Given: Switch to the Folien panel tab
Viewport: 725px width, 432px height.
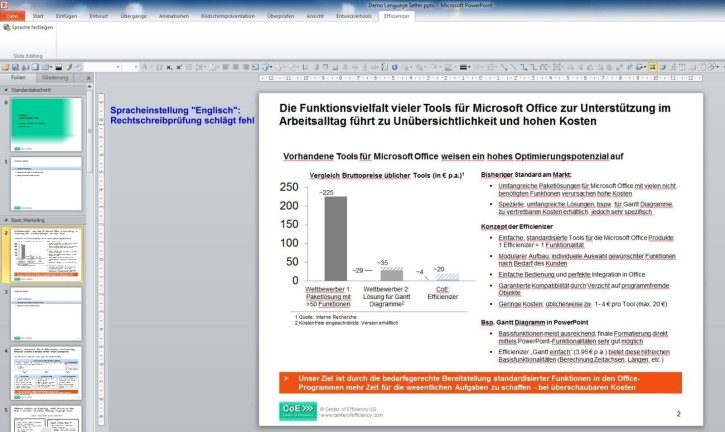Looking at the screenshot, I should 18,77.
